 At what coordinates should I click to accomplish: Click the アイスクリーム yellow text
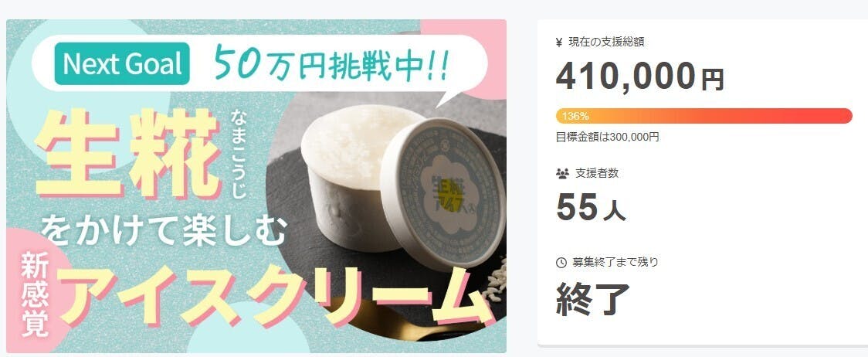(x=276, y=297)
